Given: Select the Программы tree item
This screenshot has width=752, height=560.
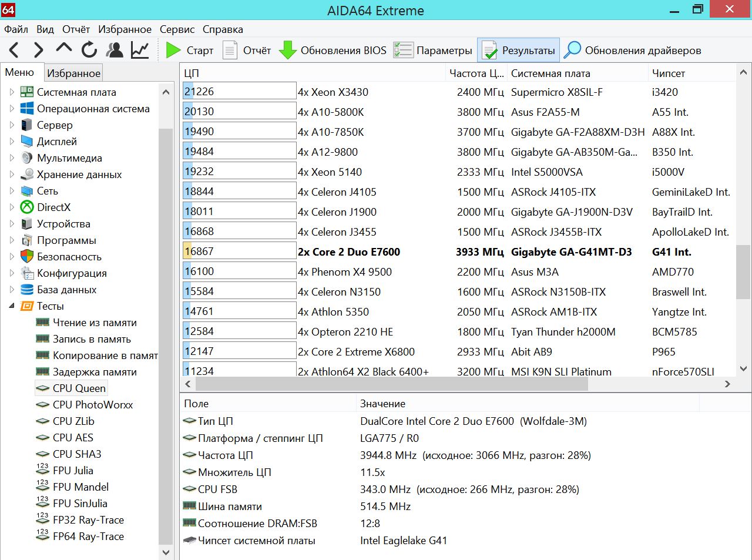Looking at the screenshot, I should pyautogui.click(x=66, y=240).
